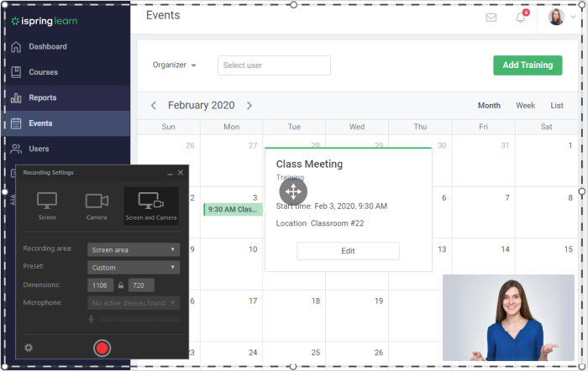Switch to Week view
The image size is (588, 371).
[525, 106]
